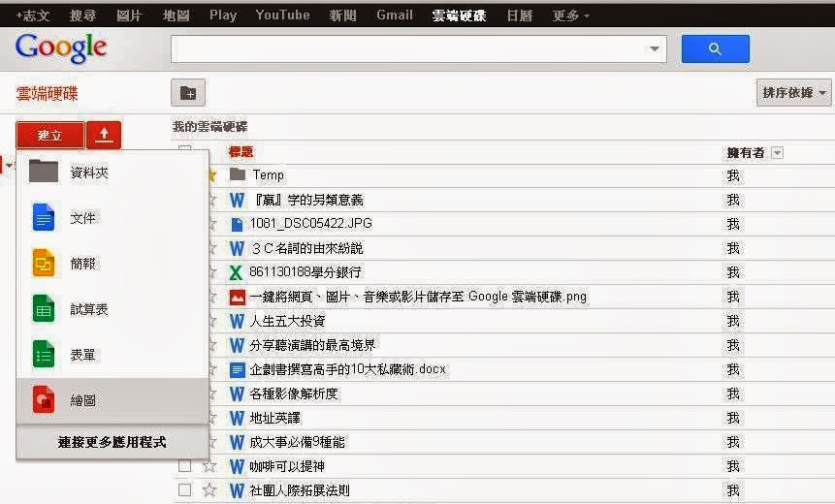Click the Word icon beside 各種影像解析度
The width and height of the screenshot is (835, 504).
(x=237, y=394)
